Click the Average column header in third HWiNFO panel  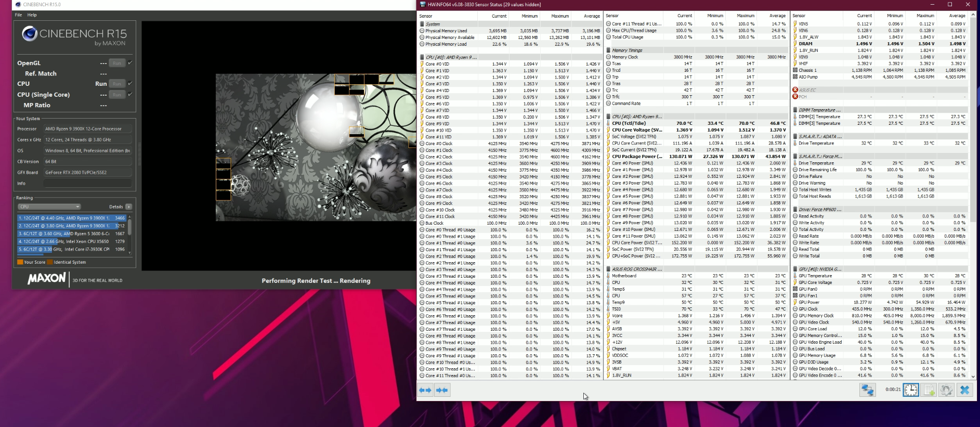coord(957,16)
